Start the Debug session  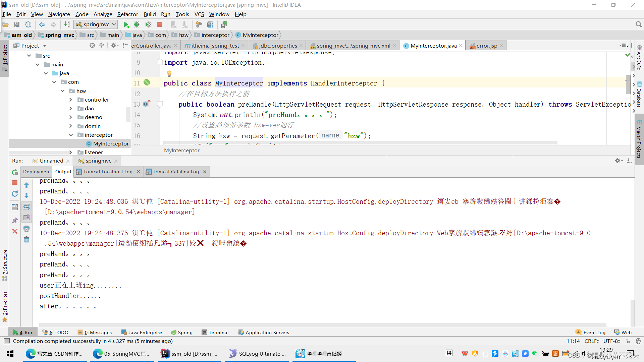pos(137,24)
